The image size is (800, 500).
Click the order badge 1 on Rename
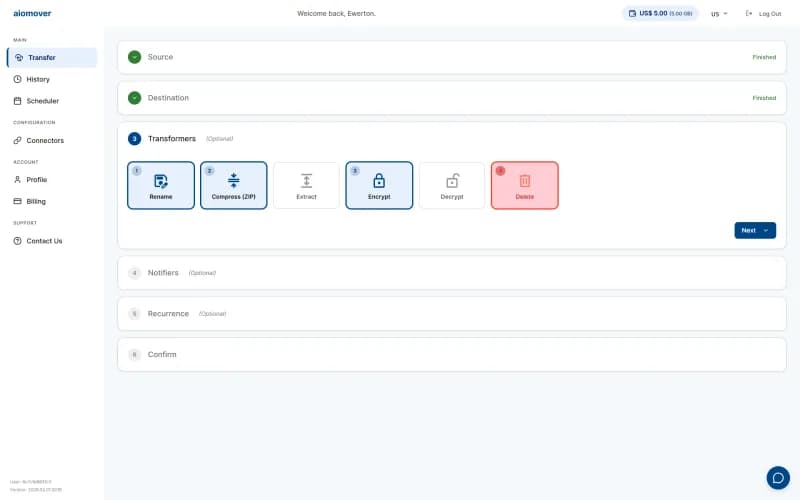[137, 171]
